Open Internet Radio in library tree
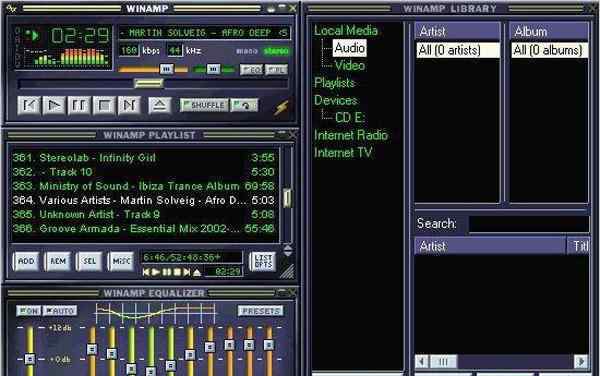The height and width of the screenshot is (376, 600). click(351, 135)
